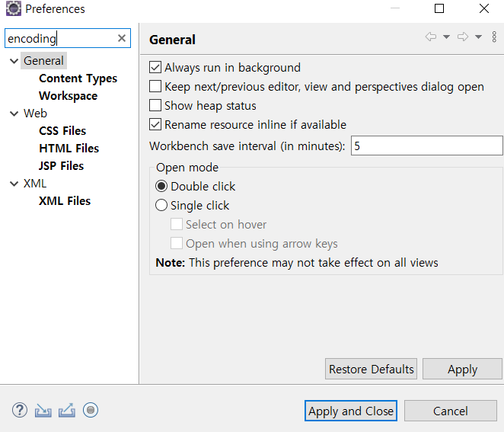Screen dimensions: 504x432
Task: Click the Apply button
Action: 462,369
